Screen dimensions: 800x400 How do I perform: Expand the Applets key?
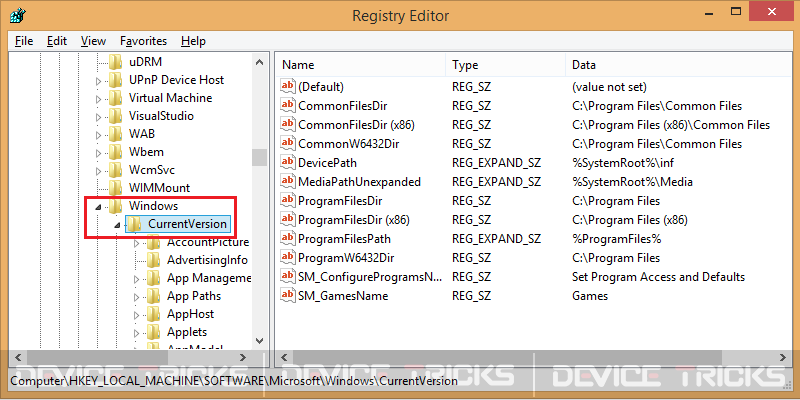click(136, 333)
